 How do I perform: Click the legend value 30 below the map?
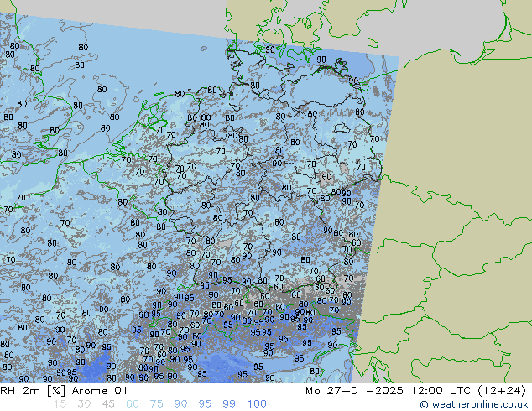[84, 404]
